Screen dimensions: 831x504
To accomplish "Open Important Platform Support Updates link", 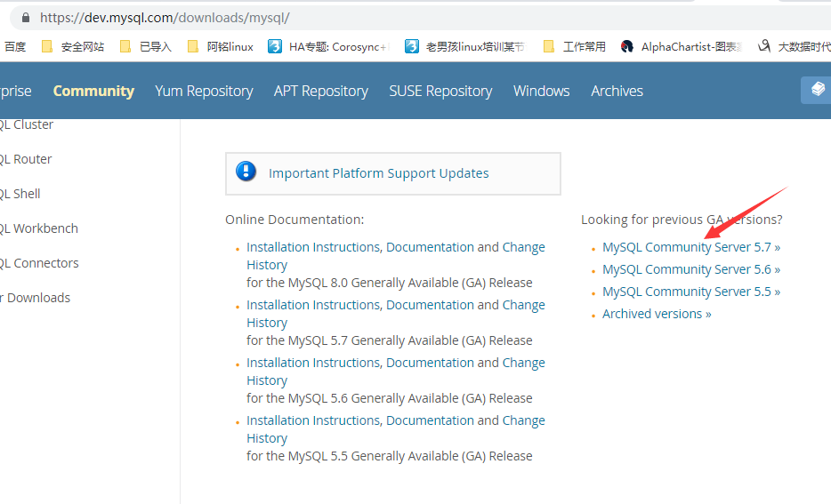I will 378,173.
